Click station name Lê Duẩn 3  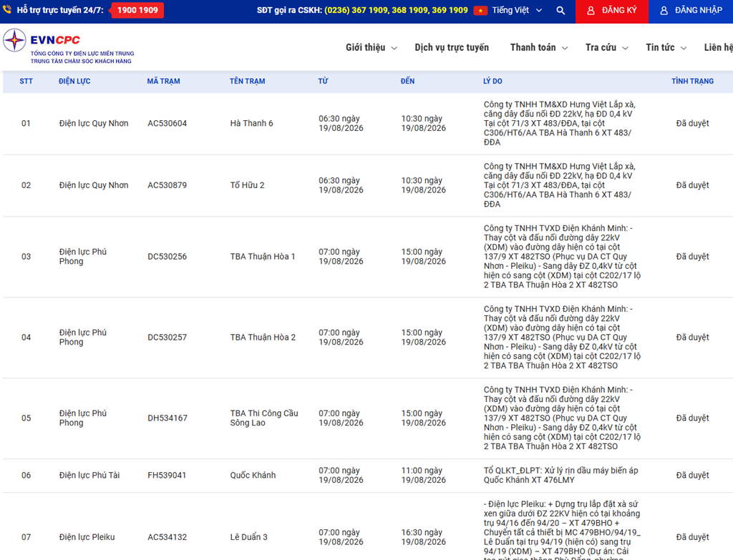pyautogui.click(x=248, y=537)
